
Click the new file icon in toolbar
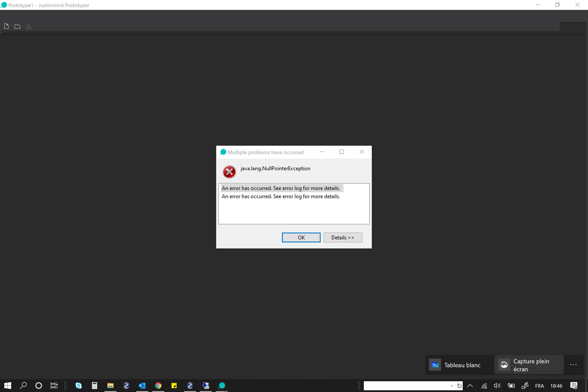point(6,26)
